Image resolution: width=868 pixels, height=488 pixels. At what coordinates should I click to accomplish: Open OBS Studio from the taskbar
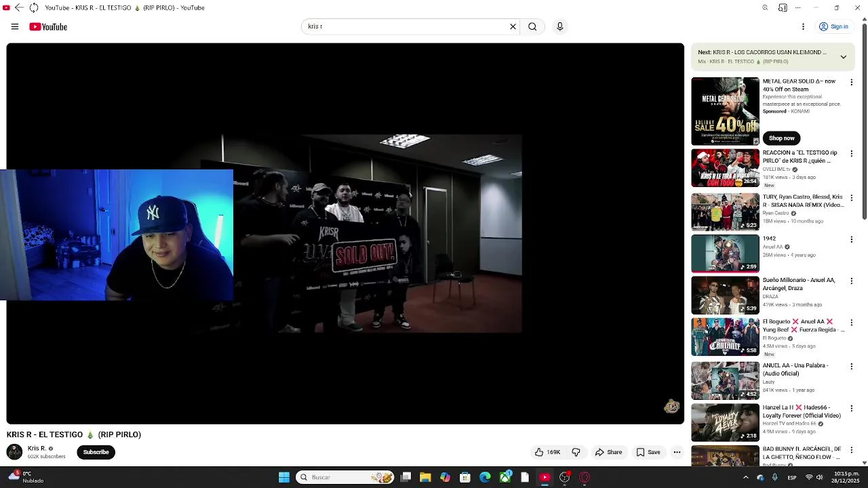click(x=564, y=477)
